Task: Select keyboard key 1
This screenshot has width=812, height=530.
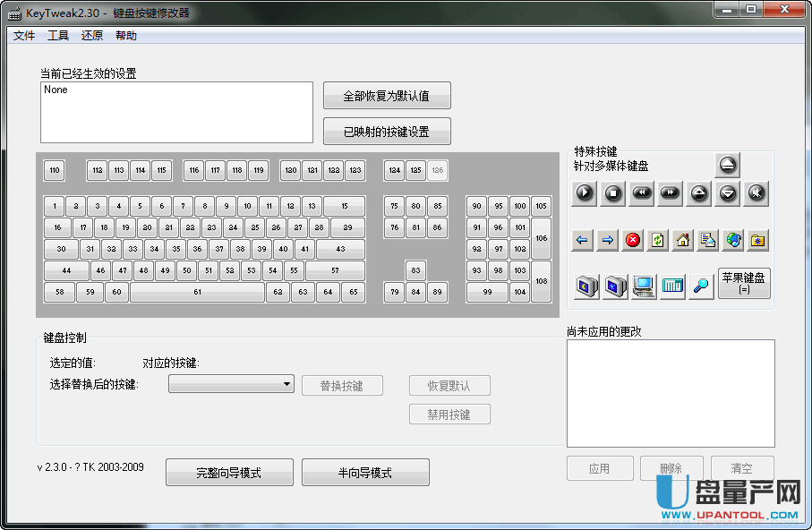Action: [x=55, y=206]
